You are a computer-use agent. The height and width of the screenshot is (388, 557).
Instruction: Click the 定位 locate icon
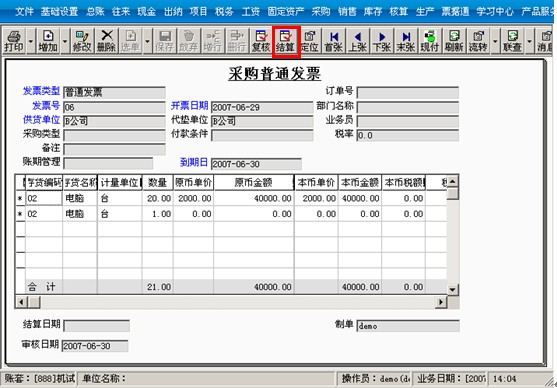309,41
